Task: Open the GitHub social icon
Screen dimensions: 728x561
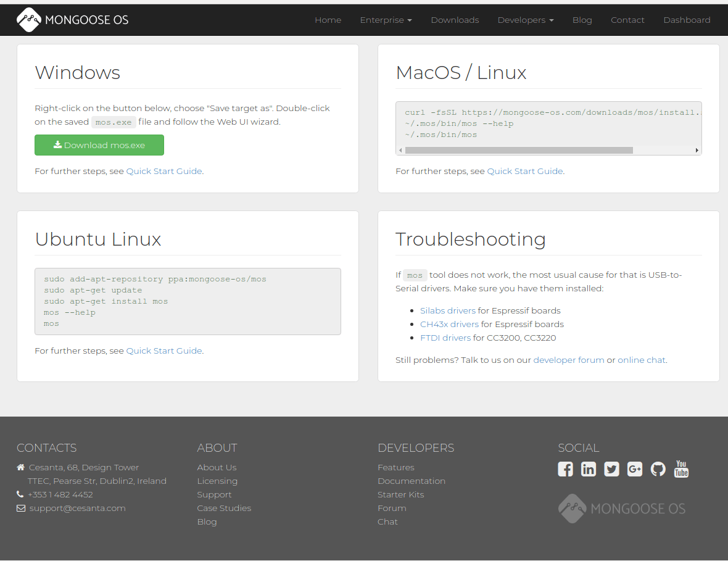Action: tap(658, 469)
